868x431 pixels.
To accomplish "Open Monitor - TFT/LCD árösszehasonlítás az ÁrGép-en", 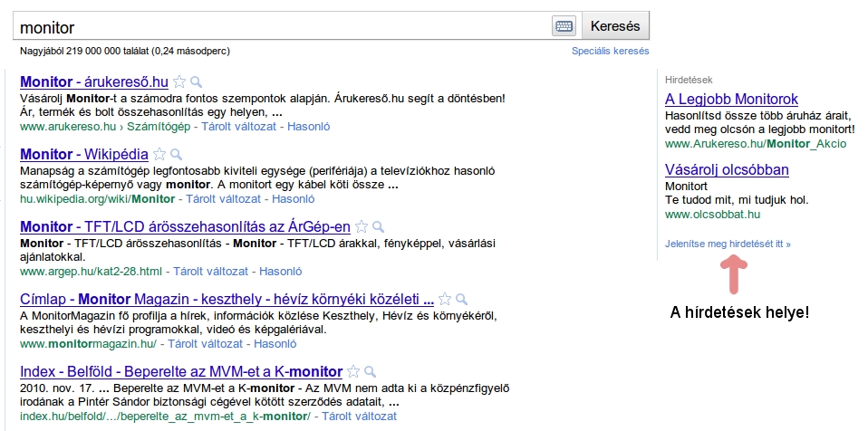I will (185, 226).
